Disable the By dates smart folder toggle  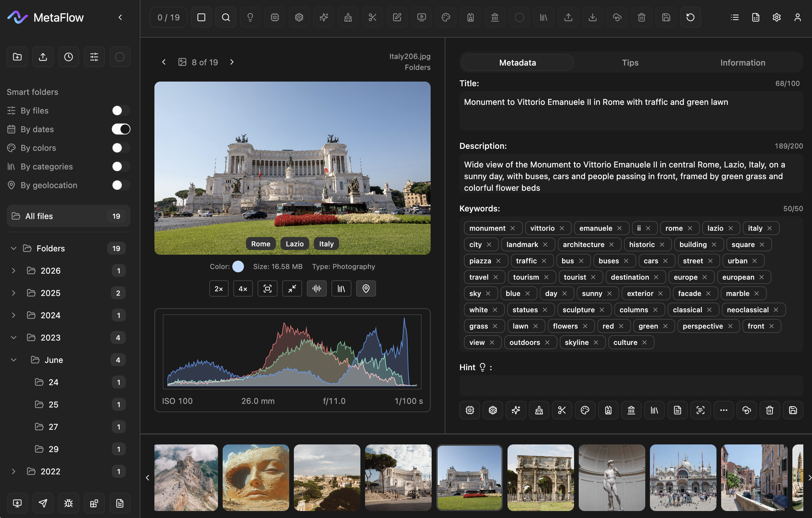click(x=121, y=129)
